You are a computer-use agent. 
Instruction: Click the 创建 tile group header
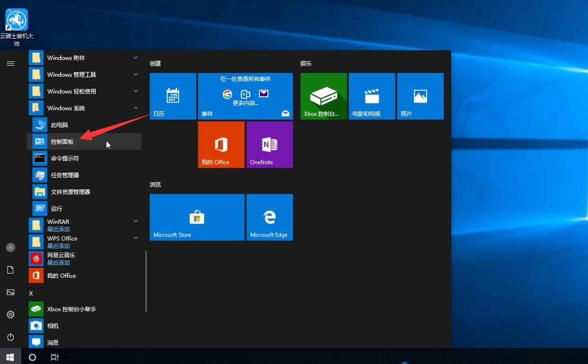coord(155,63)
